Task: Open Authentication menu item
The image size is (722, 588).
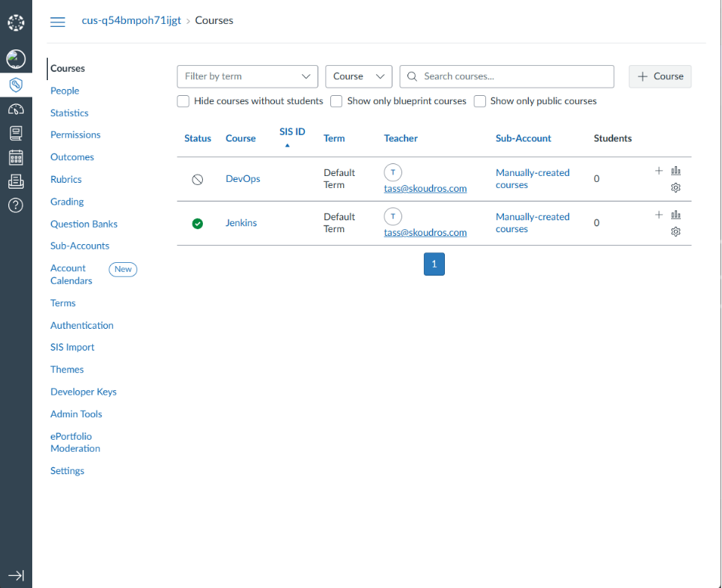Action: pyautogui.click(x=82, y=326)
